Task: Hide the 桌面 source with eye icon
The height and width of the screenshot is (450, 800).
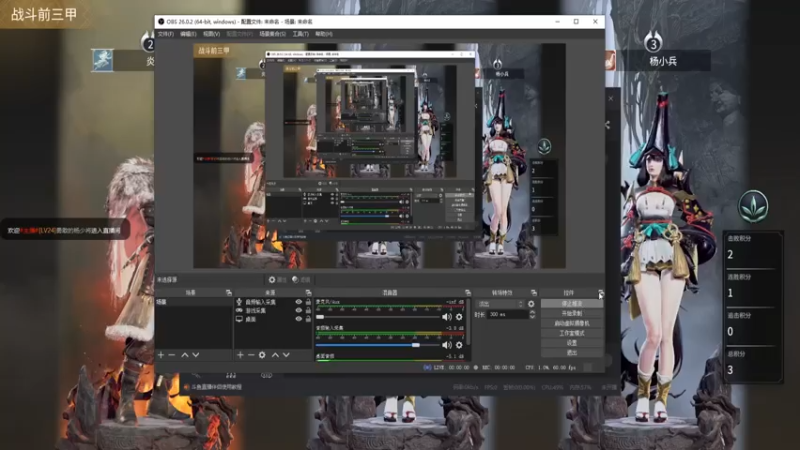Action: pos(298,319)
